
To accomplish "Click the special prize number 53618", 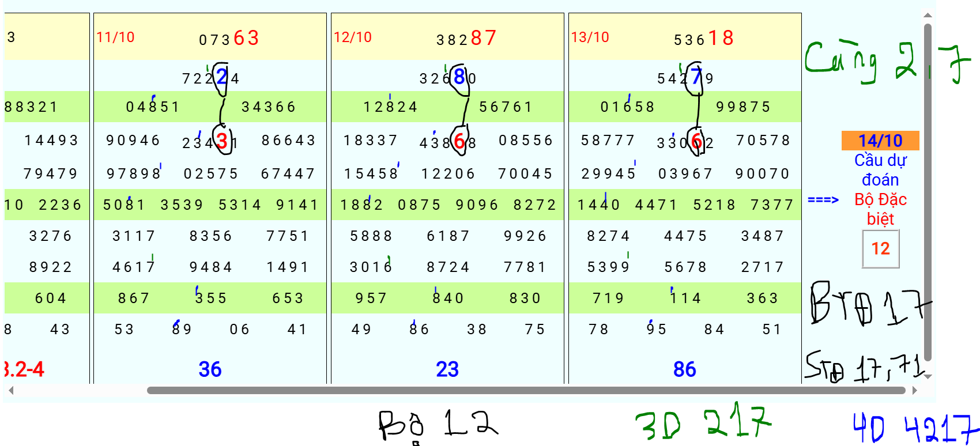I will [x=704, y=39].
